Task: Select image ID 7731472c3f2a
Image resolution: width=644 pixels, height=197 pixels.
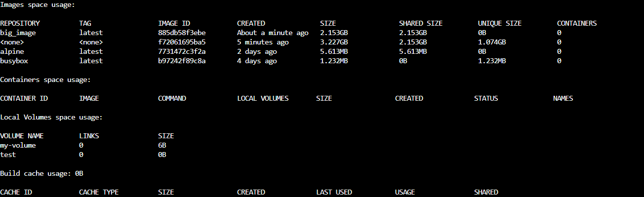Action: point(182,51)
